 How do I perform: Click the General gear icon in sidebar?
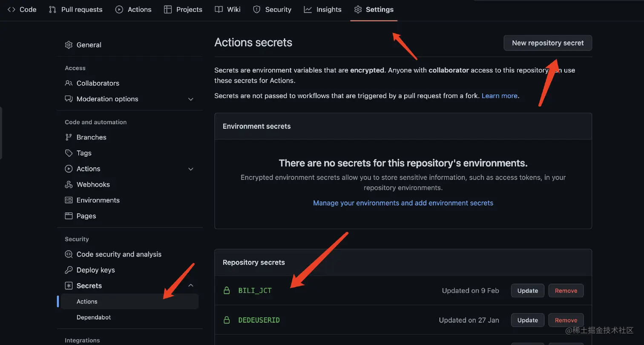coord(69,45)
